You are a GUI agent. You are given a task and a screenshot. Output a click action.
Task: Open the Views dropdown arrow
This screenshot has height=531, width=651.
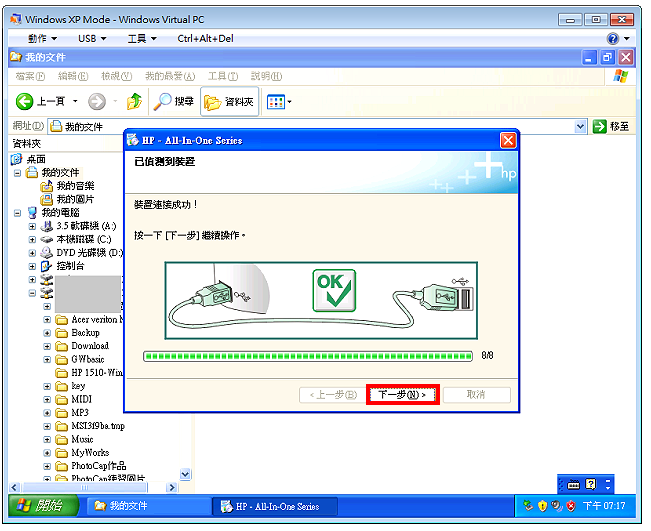[289, 102]
